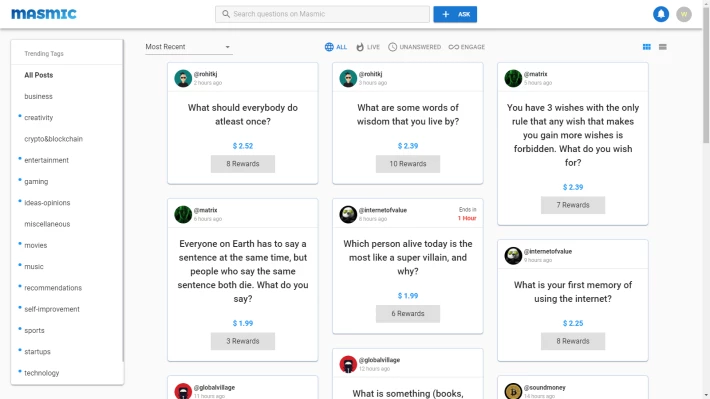Screen dimensions: 710x399
Task: Switch to list view layout
Action: pyautogui.click(x=662, y=47)
